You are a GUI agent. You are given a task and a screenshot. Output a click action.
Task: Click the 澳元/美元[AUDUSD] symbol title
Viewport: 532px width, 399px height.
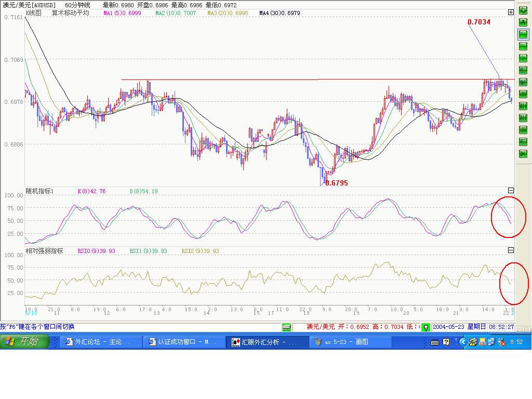tap(29, 5)
